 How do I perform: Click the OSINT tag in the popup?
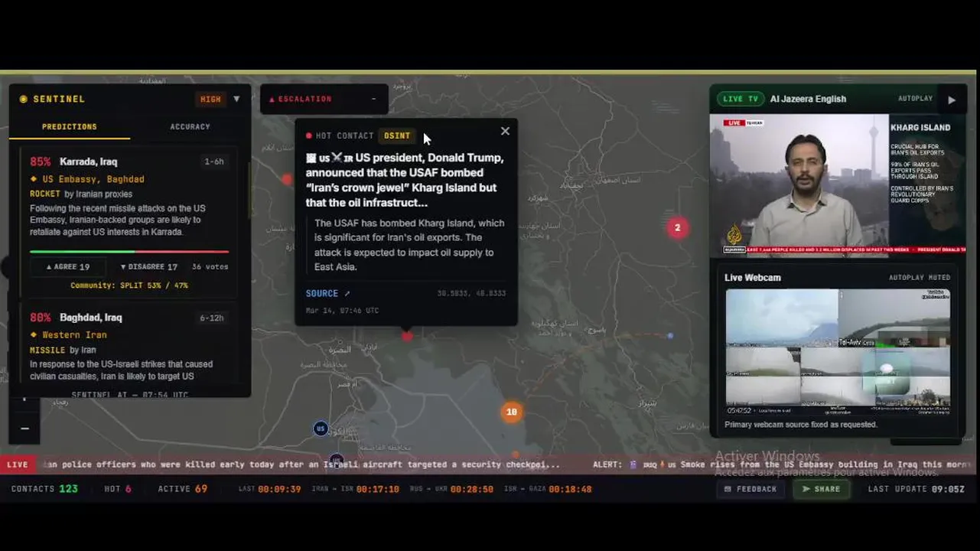point(397,135)
